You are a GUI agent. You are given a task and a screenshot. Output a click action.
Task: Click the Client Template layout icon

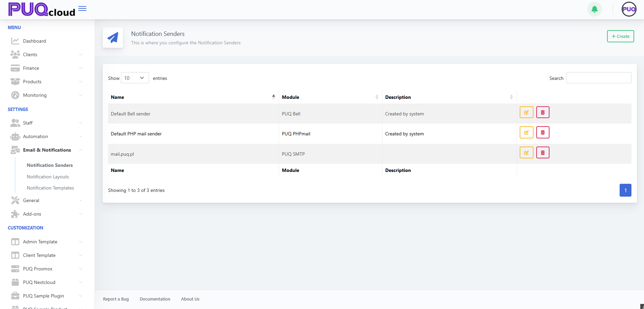click(15, 255)
